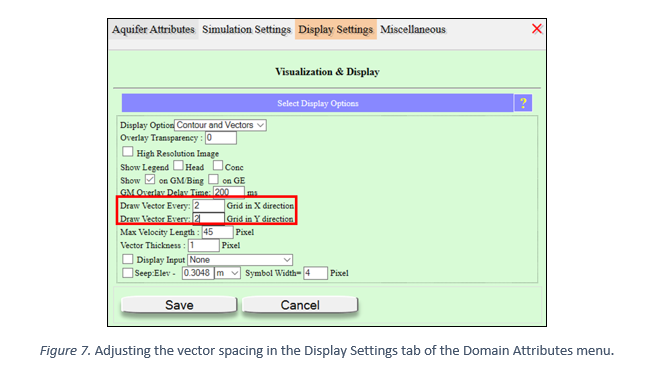Enable the High Resolution Image checkbox
The width and height of the screenshot is (652, 369).
tap(128, 151)
